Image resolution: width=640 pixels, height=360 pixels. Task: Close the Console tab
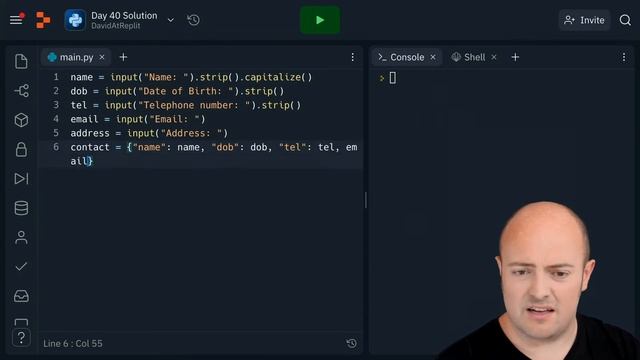tap(433, 57)
